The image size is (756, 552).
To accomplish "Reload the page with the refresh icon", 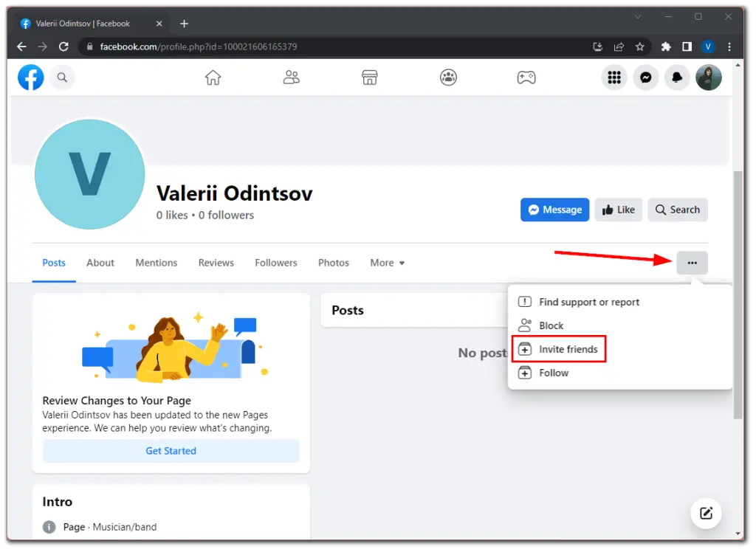I will [63, 46].
